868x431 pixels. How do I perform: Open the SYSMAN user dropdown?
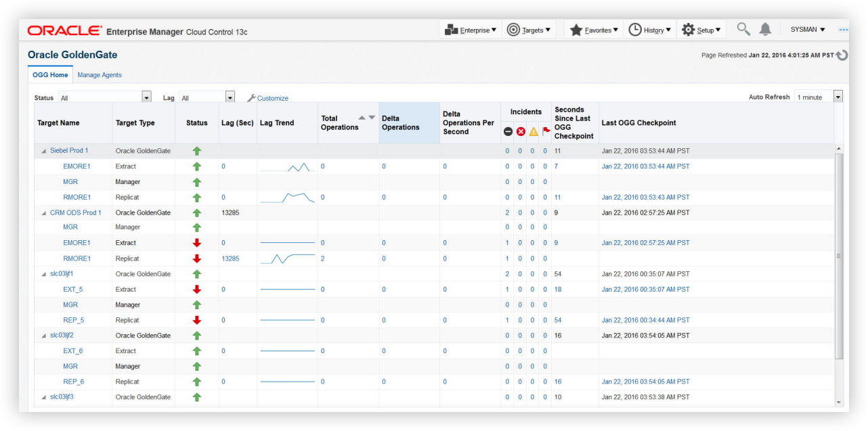pyautogui.click(x=808, y=30)
